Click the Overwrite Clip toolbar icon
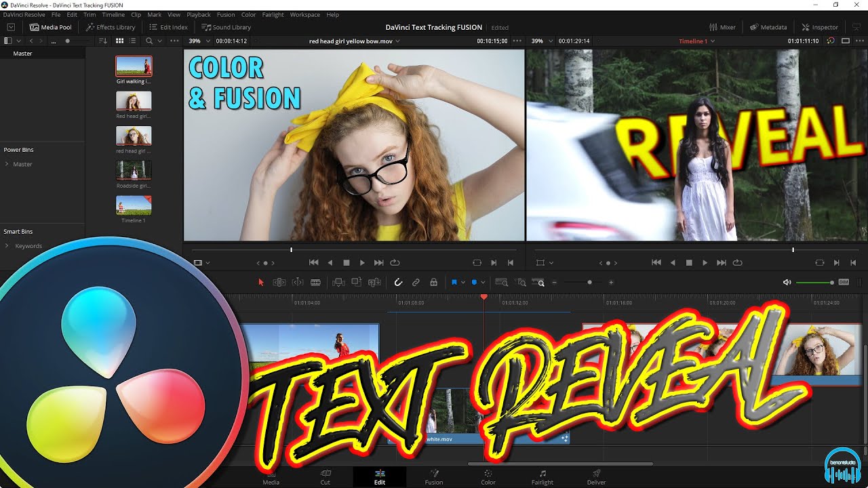 pos(356,283)
